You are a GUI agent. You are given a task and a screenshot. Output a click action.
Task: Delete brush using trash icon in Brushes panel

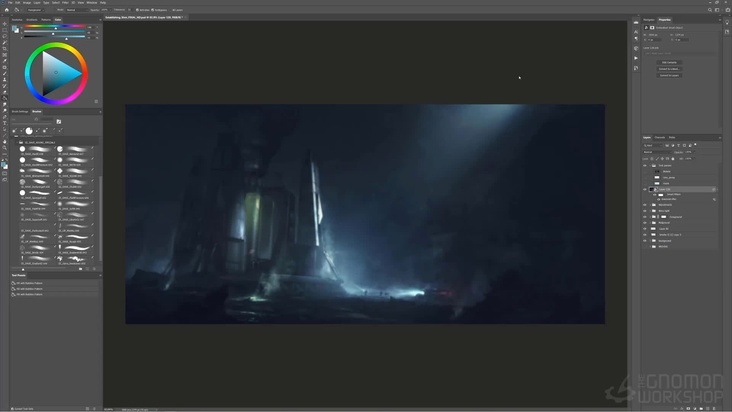(x=94, y=269)
